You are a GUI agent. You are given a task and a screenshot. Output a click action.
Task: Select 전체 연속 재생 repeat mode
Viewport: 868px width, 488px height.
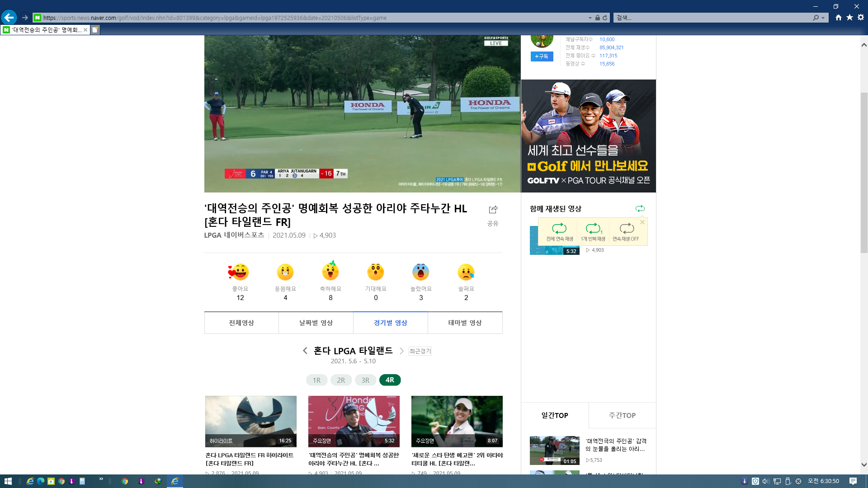pyautogui.click(x=559, y=232)
